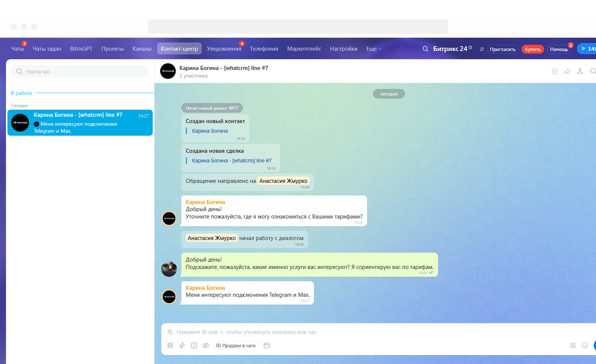Click the Найти чат search field
The image size is (596, 364).
click(80, 72)
